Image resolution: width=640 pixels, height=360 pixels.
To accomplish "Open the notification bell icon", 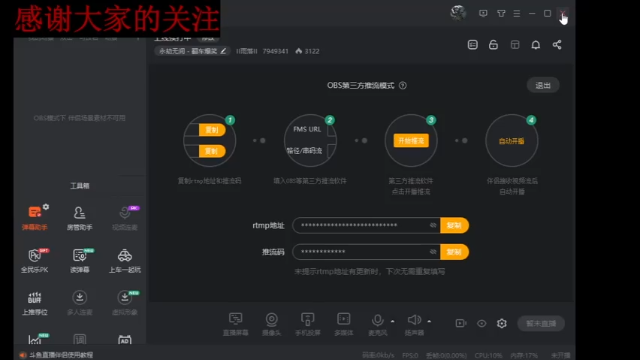I will [536, 44].
